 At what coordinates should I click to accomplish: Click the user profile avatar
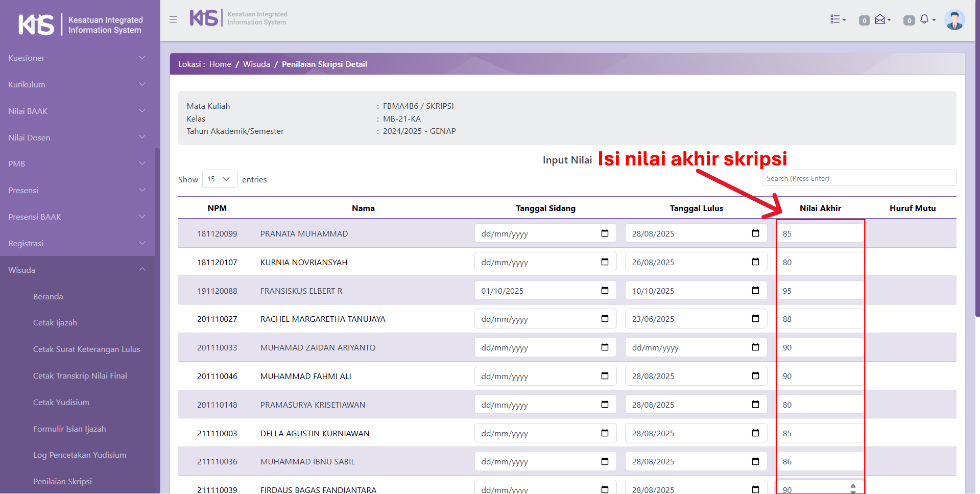coord(954,20)
